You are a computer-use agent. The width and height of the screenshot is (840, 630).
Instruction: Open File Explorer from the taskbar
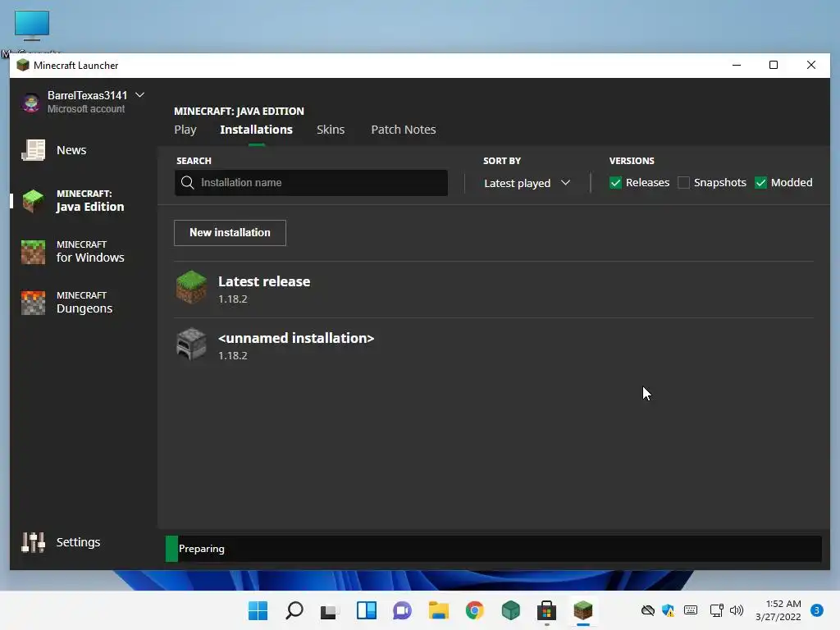pyautogui.click(x=439, y=610)
